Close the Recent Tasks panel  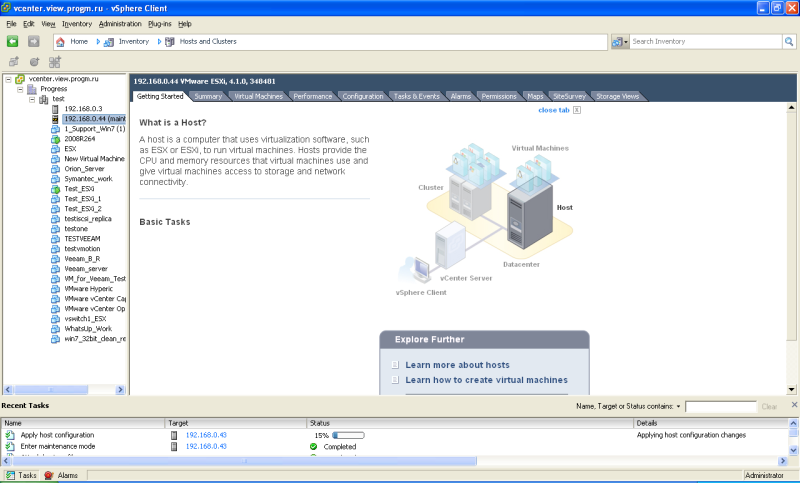coord(794,405)
